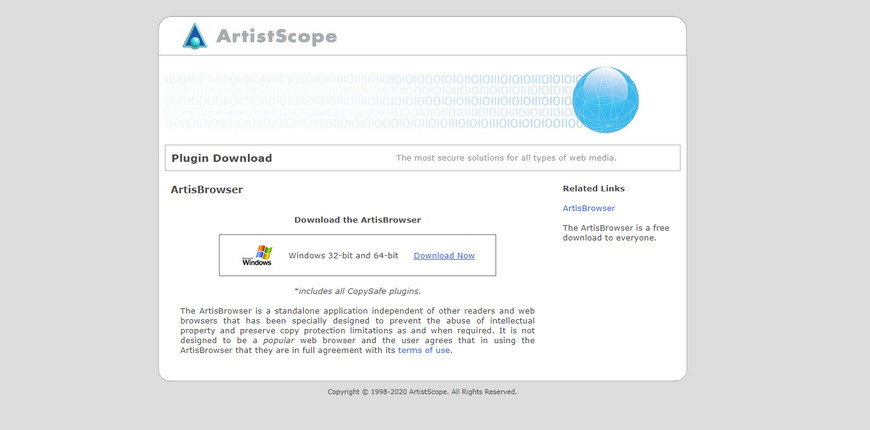The width and height of the screenshot is (870, 430).
Task: Click the blue globe sphere image
Action: point(605,100)
